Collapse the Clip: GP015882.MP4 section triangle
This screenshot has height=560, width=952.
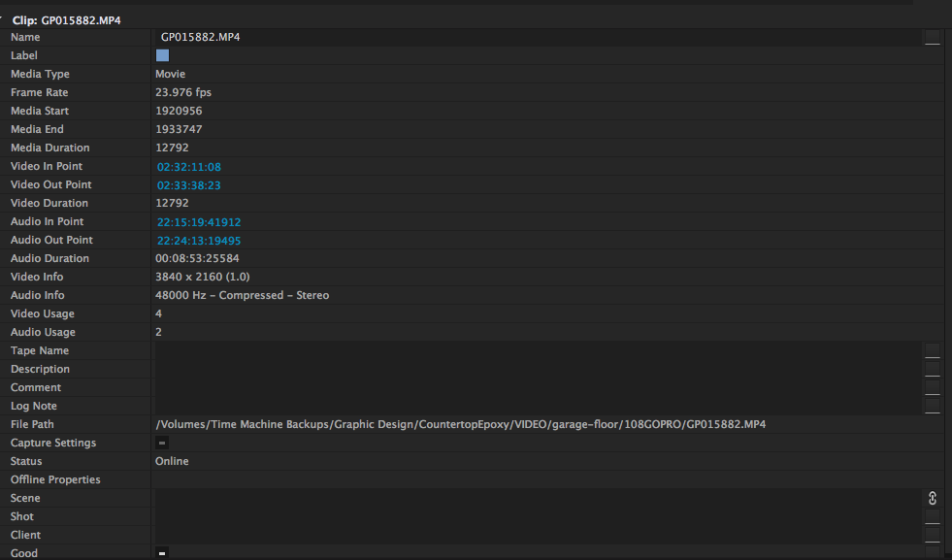[2, 20]
